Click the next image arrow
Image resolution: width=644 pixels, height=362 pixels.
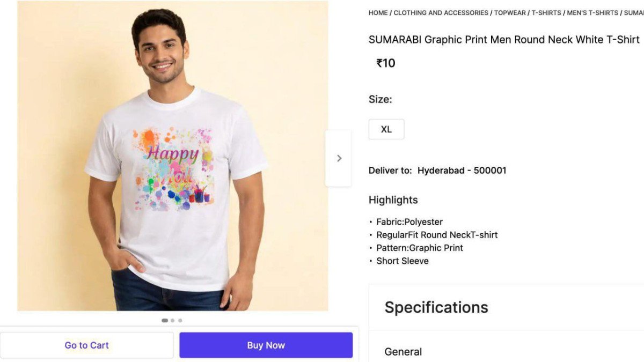pos(339,158)
